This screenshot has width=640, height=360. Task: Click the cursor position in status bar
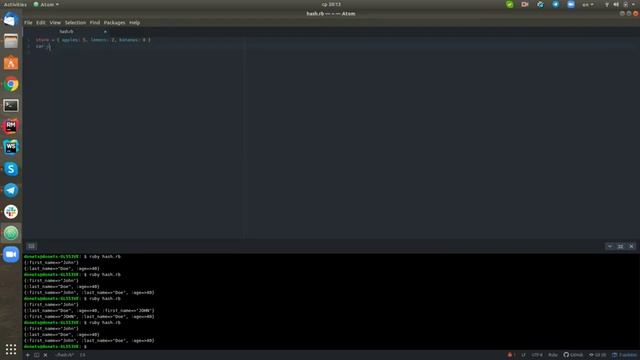tap(83, 355)
